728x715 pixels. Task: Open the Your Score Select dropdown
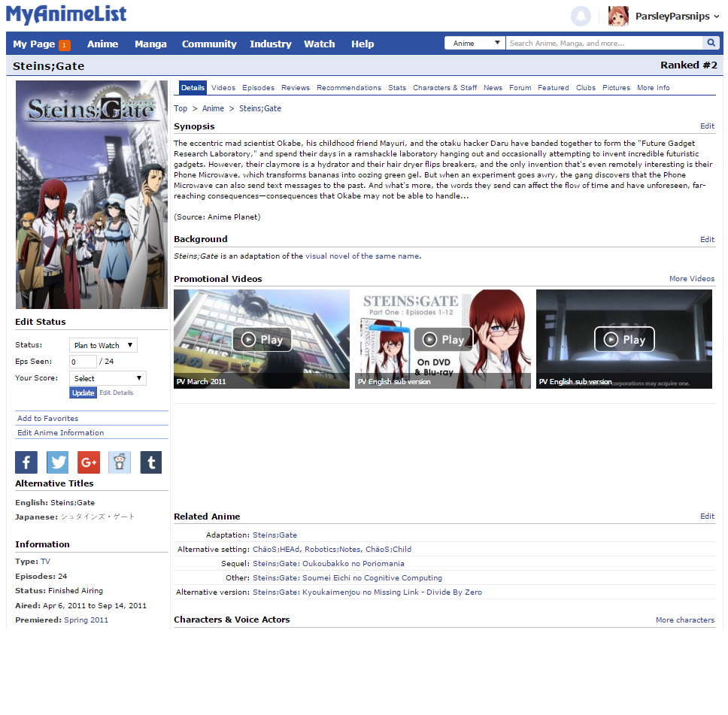(108, 378)
